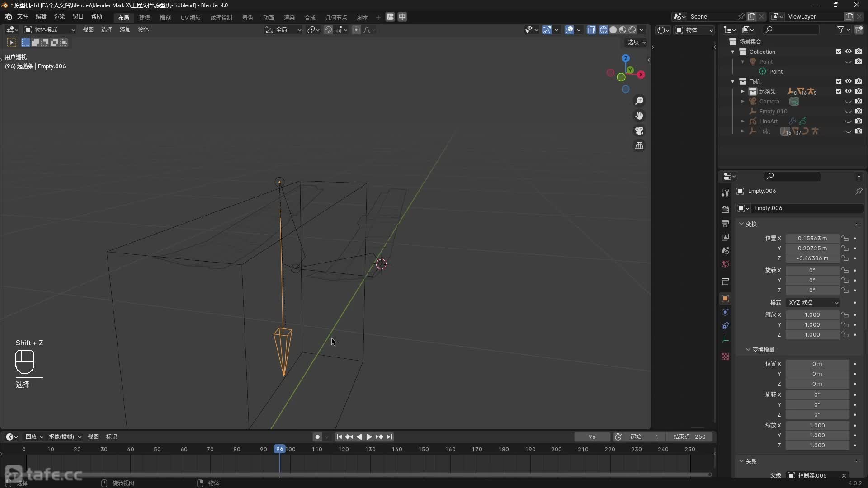Switch to the UV 编辑 workspace tab

(191, 18)
